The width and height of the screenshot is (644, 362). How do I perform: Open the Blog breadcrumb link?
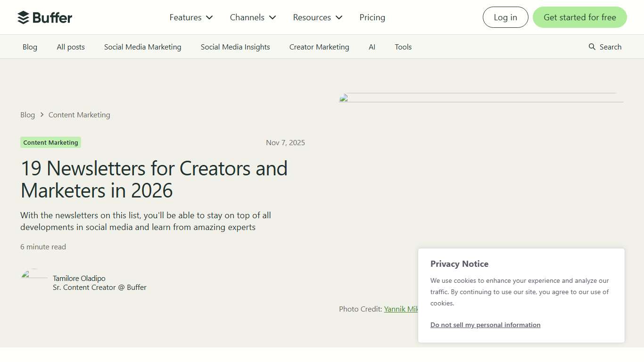point(27,115)
